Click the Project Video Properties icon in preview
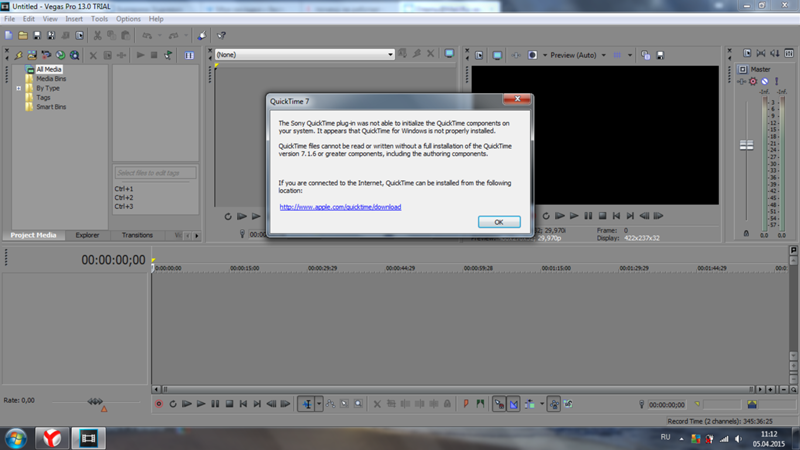 (479, 55)
